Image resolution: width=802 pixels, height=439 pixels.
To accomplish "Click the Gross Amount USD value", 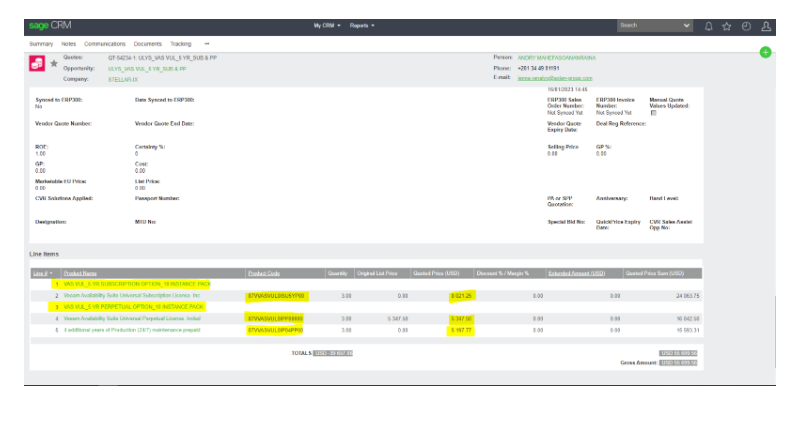I will tap(678, 363).
